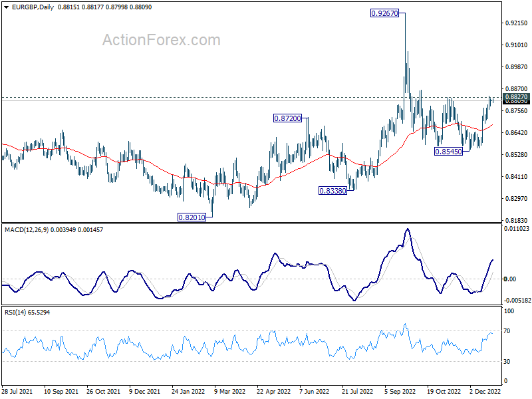Select the 0.92150 price axis value
Viewport: 532px width, 399px height.
pyautogui.click(x=517, y=23)
